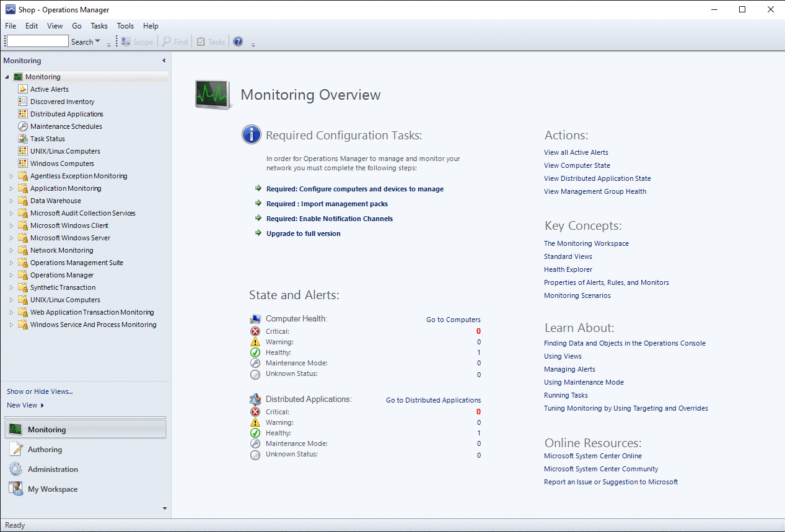
Task: Expand Microsoft Windows Server folder
Action: coord(11,238)
